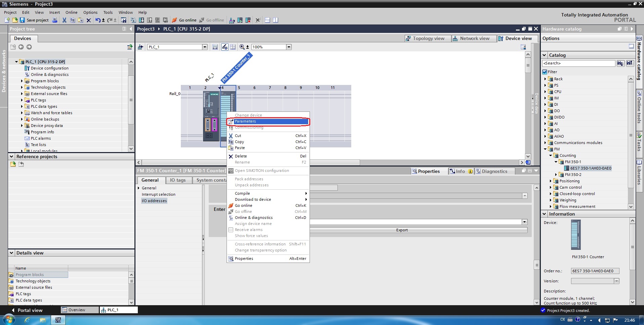Open Device configuration in the project tree
This screenshot has height=325, width=644.
(49, 68)
